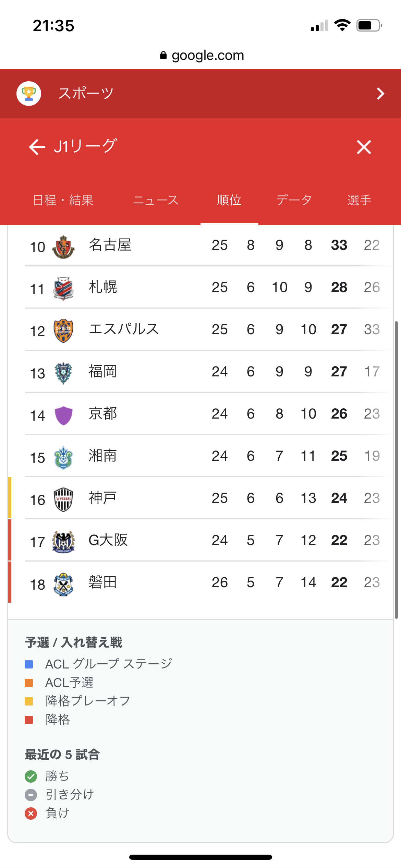Screen dimensions: 401x868
Task: Open the G大阪 team name link
Action: (x=108, y=540)
